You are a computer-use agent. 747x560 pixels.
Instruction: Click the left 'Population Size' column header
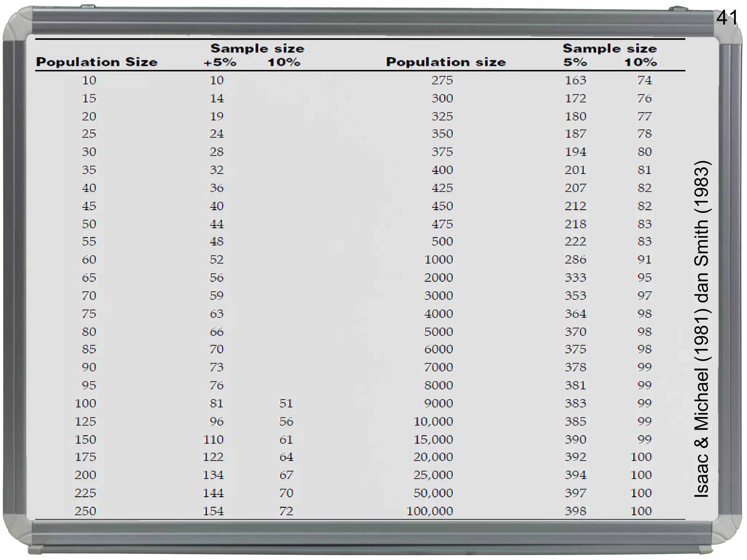click(x=97, y=62)
